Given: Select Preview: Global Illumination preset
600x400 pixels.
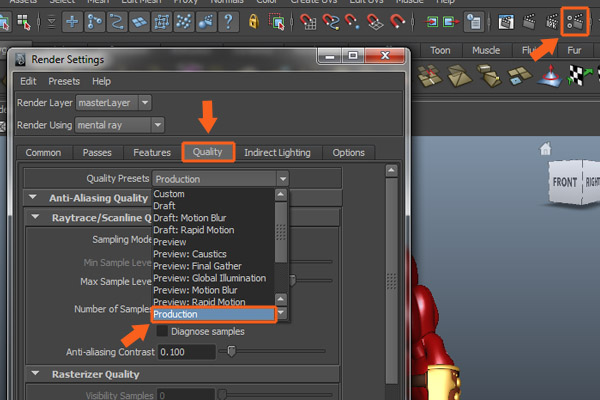Looking at the screenshot, I should (213, 278).
